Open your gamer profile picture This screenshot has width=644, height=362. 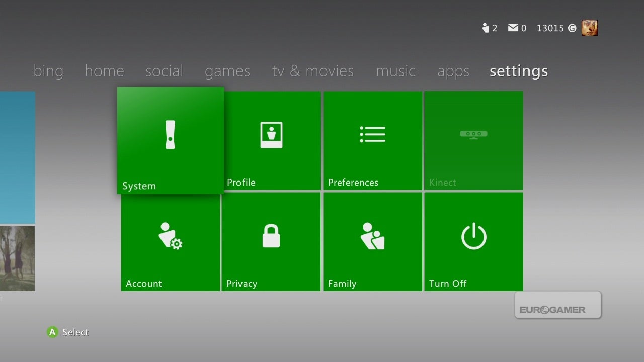point(589,28)
